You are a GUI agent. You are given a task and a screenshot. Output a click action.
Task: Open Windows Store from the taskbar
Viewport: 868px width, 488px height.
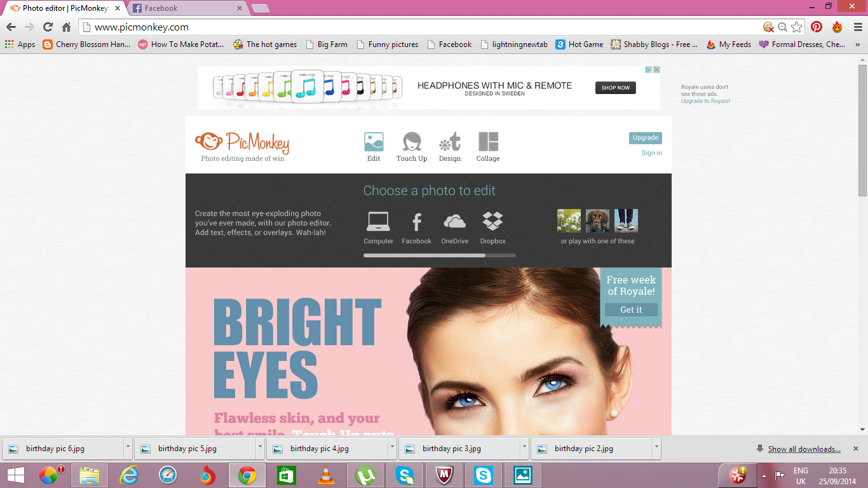[287, 475]
